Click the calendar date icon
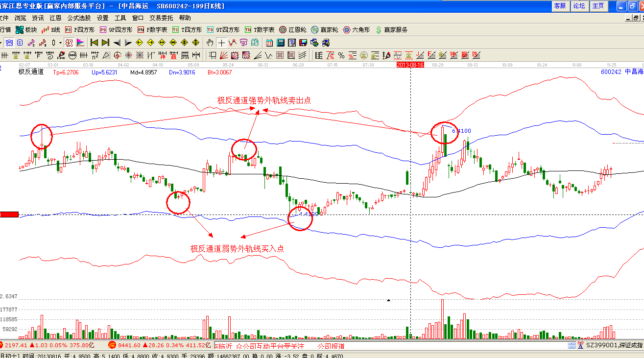The image size is (644, 358). pyautogui.click(x=269, y=43)
